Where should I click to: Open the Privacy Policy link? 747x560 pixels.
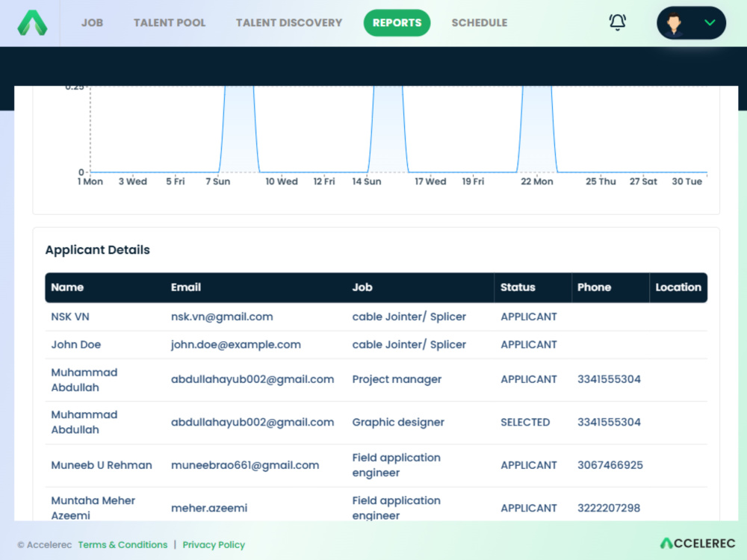pyautogui.click(x=214, y=544)
